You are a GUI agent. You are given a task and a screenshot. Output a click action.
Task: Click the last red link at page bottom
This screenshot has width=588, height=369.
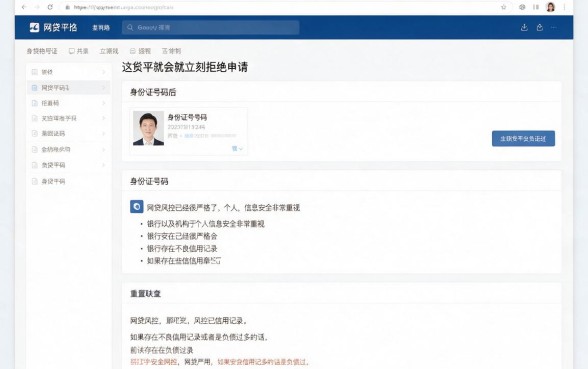point(263,362)
